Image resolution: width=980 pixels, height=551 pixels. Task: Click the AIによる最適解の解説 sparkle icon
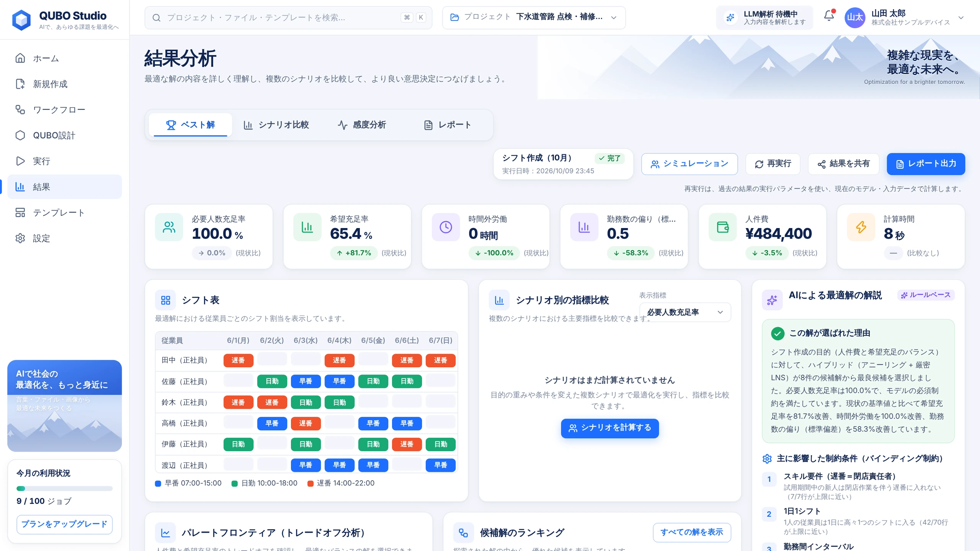click(x=772, y=300)
